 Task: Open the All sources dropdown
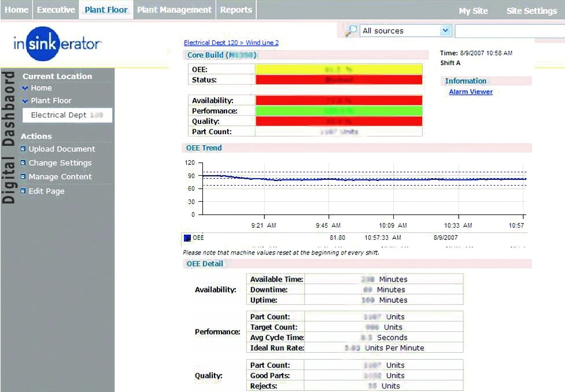(x=445, y=31)
